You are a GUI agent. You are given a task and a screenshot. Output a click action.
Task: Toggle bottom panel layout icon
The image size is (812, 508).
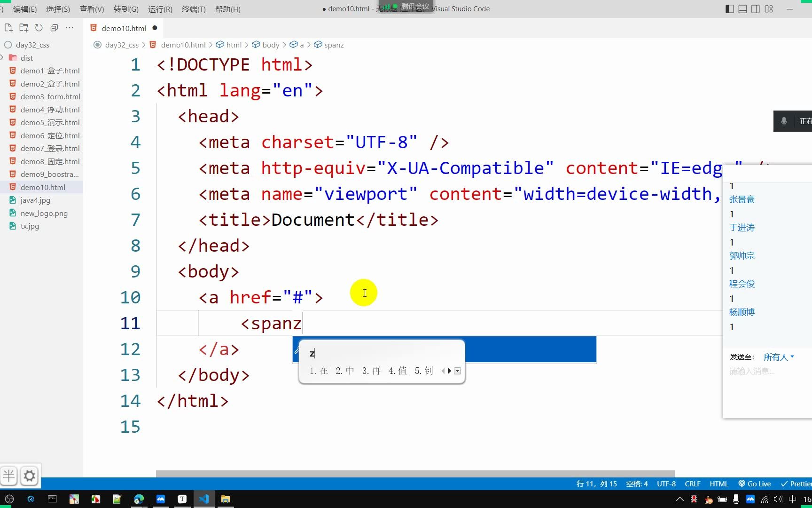point(742,9)
